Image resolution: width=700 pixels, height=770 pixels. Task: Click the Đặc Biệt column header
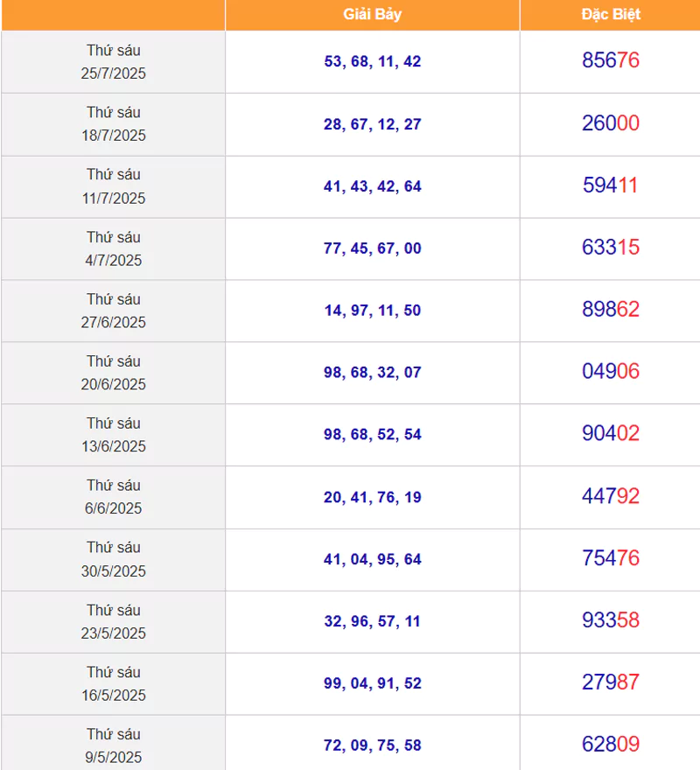611,14
